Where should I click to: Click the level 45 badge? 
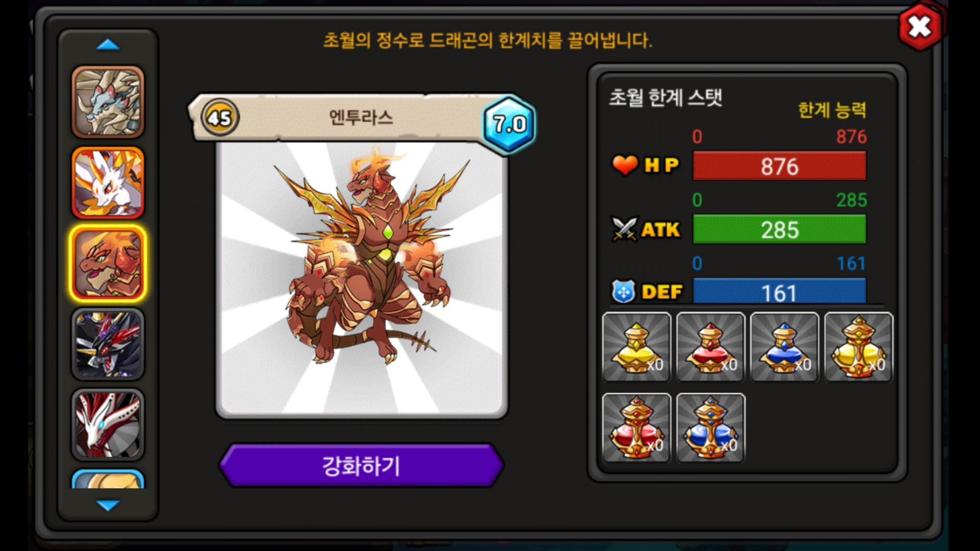(x=220, y=118)
